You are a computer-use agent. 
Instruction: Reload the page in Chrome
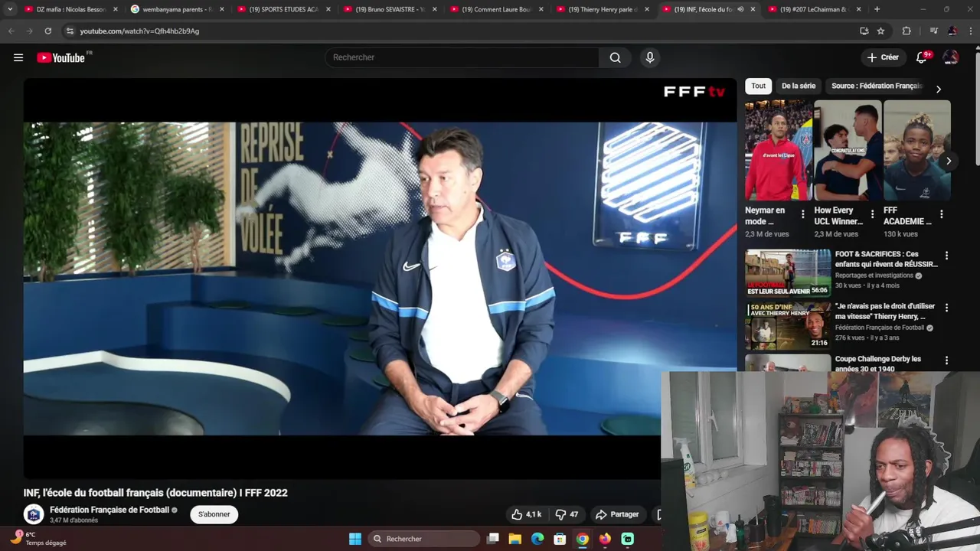(47, 31)
